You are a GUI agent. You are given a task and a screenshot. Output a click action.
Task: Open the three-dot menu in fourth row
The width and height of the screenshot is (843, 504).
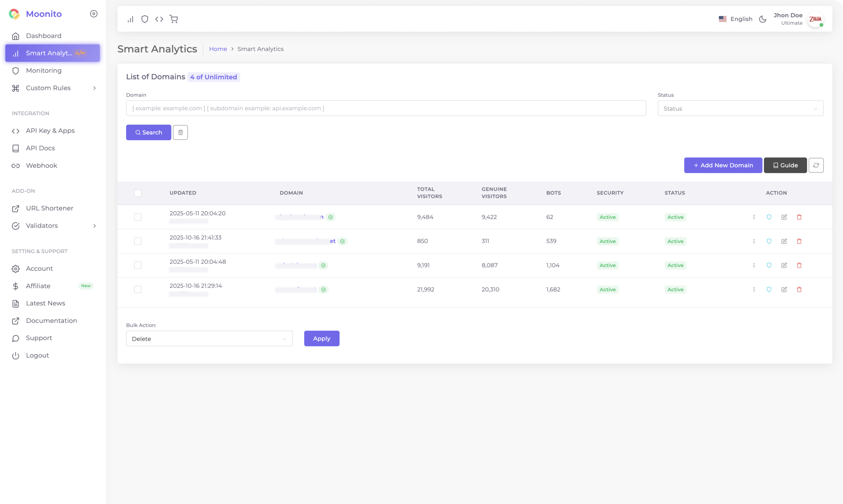[x=754, y=289]
